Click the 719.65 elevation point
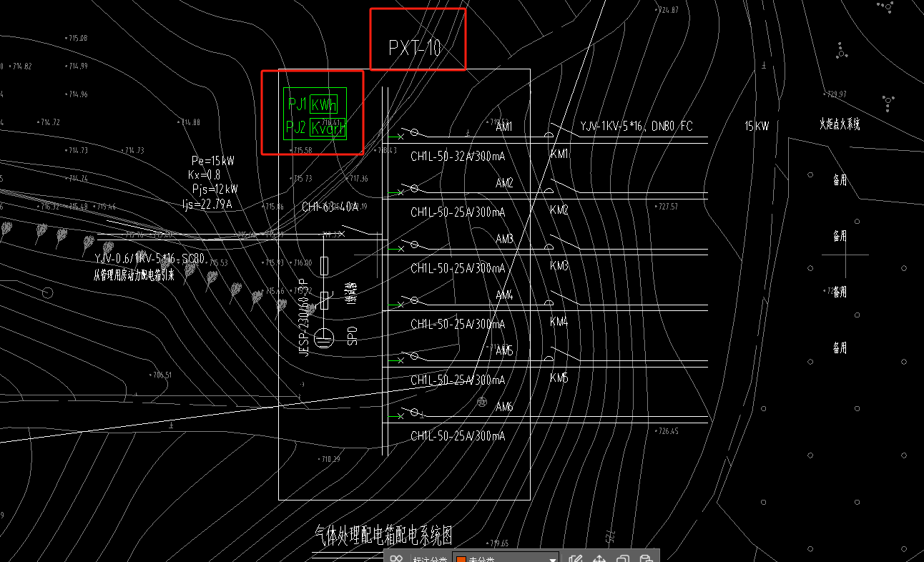924x562 pixels. pyautogui.click(x=497, y=543)
